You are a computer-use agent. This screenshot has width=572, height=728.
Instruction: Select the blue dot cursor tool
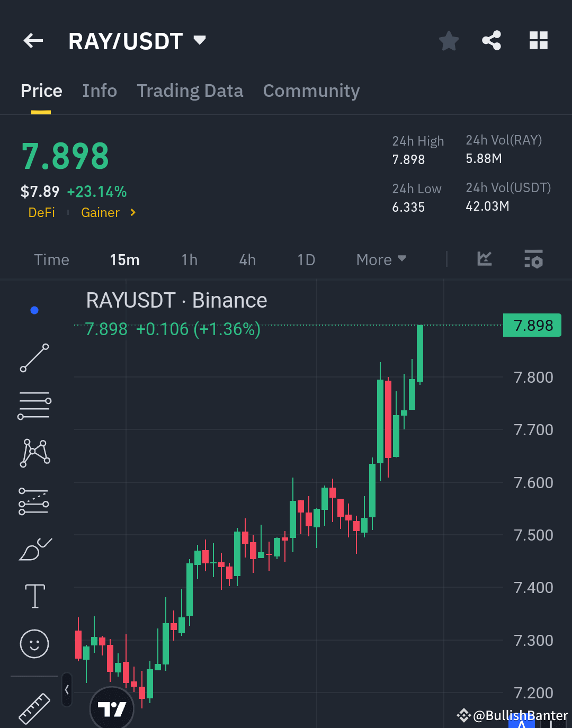point(34,310)
